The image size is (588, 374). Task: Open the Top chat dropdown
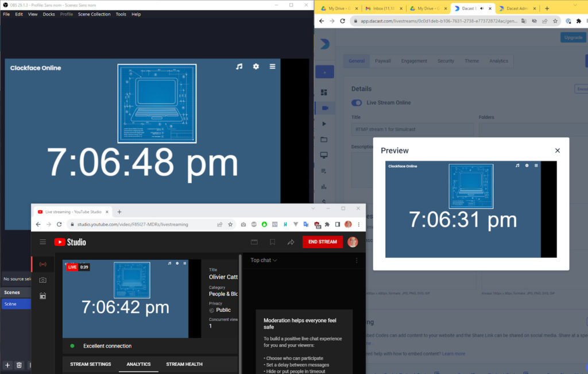(x=262, y=260)
